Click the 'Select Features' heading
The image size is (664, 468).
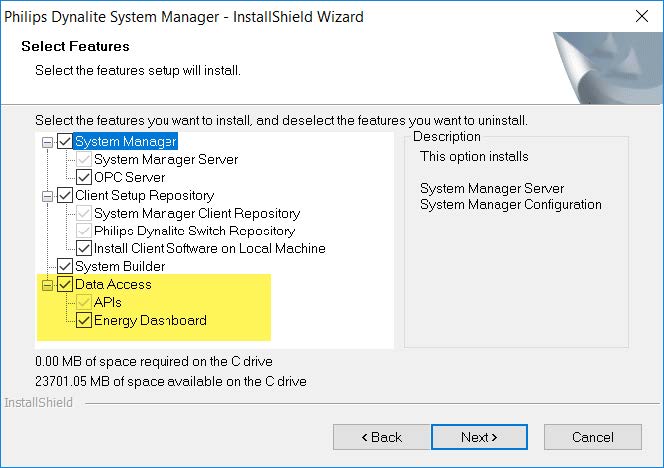pos(75,46)
